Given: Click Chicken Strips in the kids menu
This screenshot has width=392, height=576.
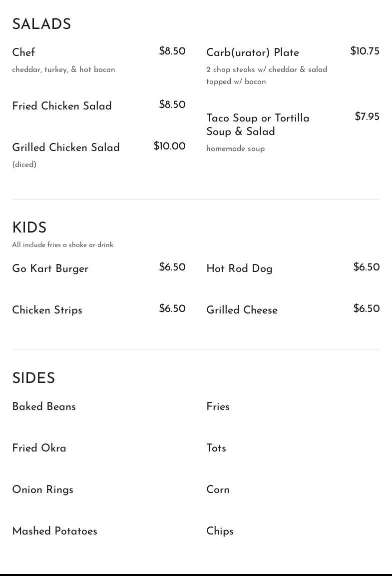Looking at the screenshot, I should (x=47, y=310).
